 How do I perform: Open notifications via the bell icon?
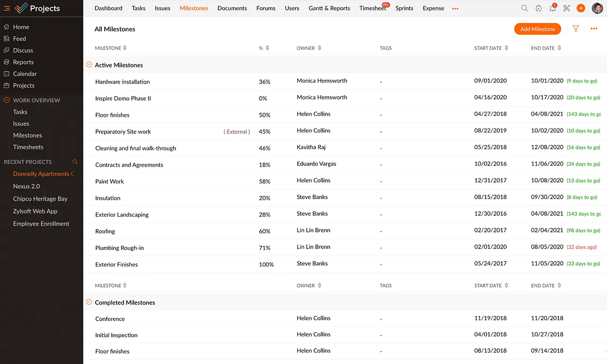[552, 8]
